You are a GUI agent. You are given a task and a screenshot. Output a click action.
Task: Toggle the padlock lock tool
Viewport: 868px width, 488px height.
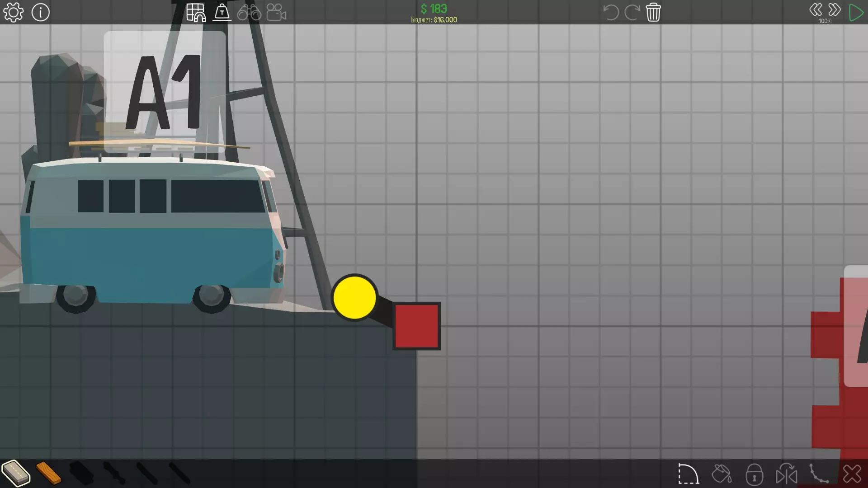click(754, 474)
